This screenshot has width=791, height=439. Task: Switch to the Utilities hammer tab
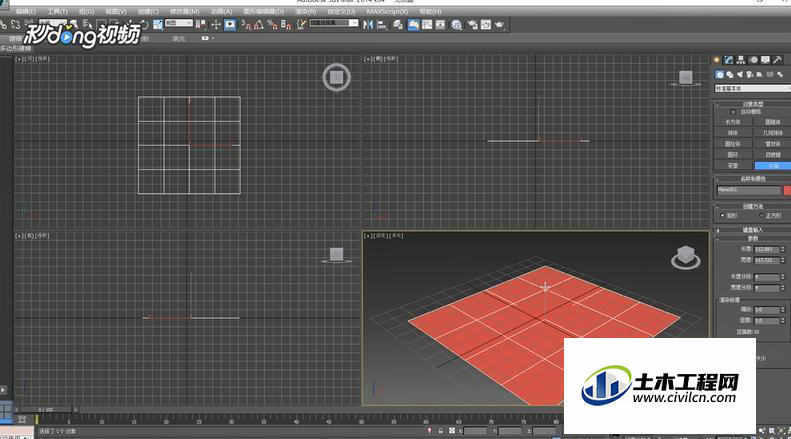(x=777, y=60)
